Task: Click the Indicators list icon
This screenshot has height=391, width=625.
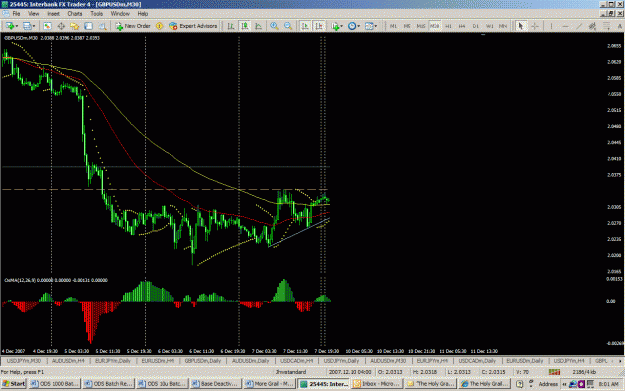Action: click(x=336, y=26)
